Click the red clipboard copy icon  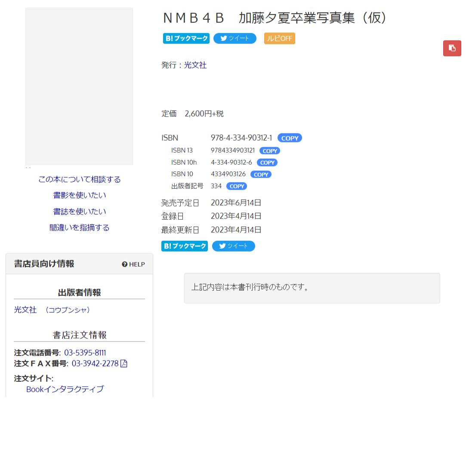coord(452,48)
